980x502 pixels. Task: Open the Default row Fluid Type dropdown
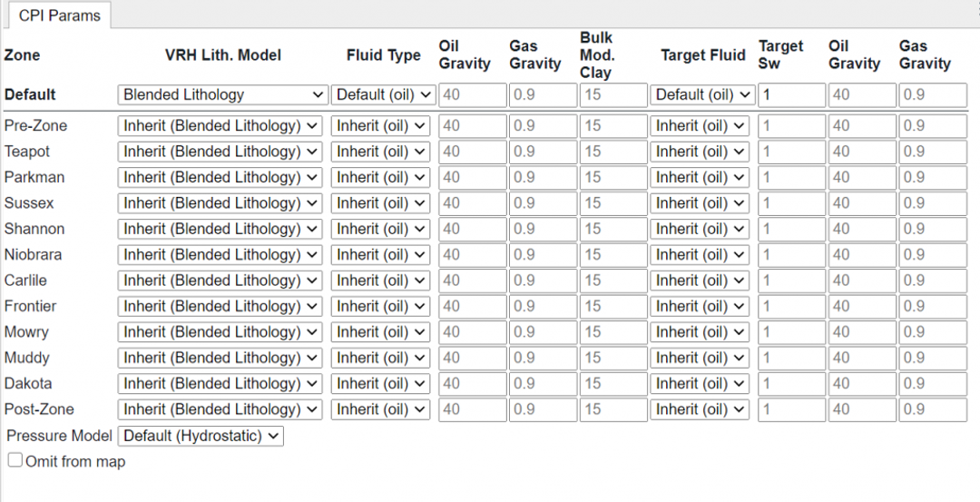click(383, 95)
